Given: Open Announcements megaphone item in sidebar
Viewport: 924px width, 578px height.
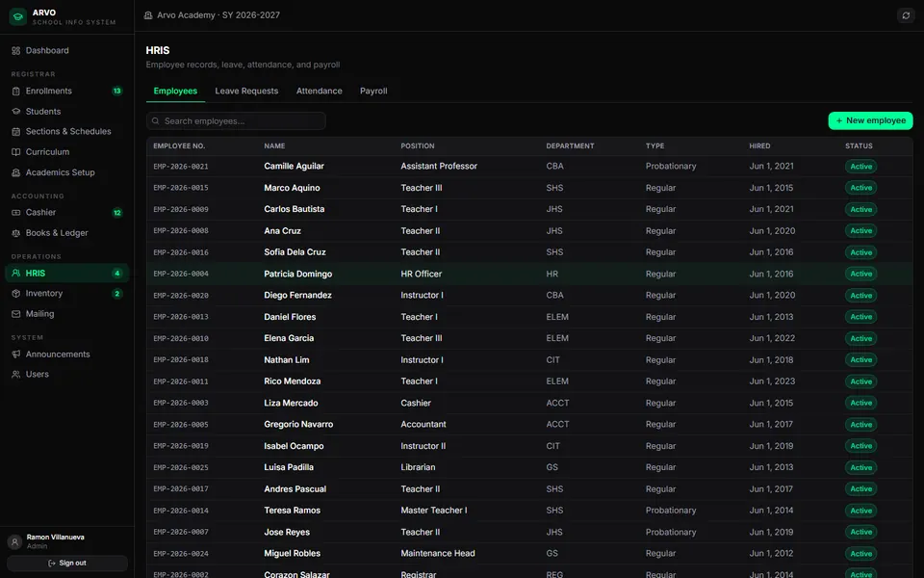Looking at the screenshot, I should click(x=66, y=355).
